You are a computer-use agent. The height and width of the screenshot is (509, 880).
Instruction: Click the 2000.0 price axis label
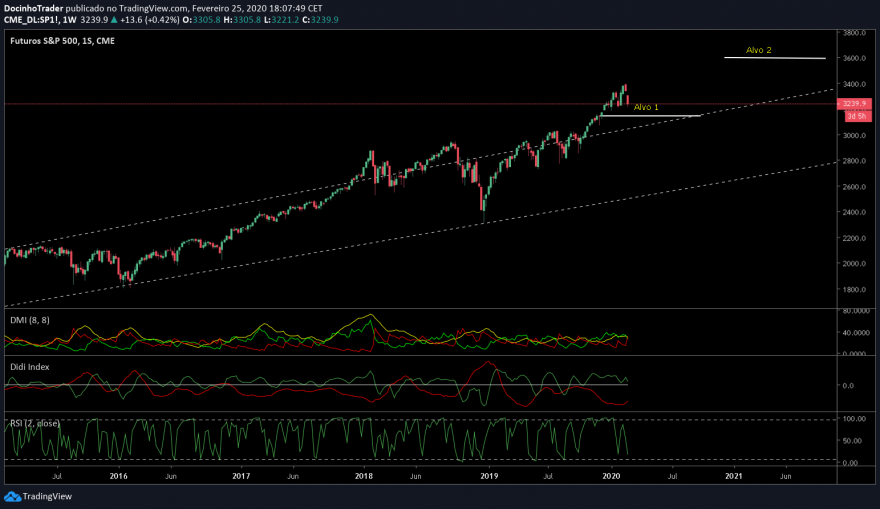pos(854,264)
